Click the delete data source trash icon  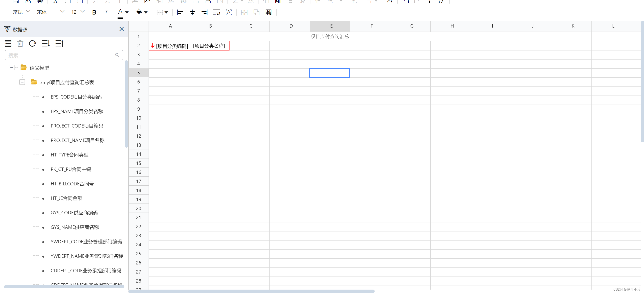pos(20,43)
